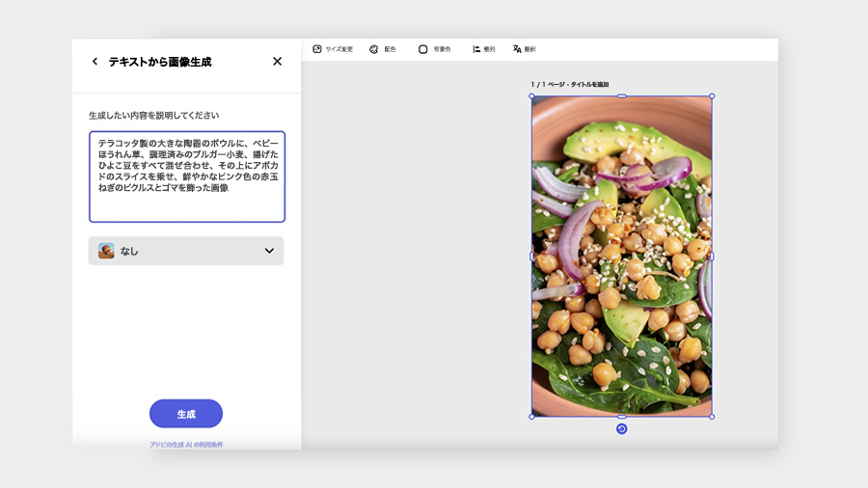Click the page title タイトルを追加 above canvas

click(589, 85)
